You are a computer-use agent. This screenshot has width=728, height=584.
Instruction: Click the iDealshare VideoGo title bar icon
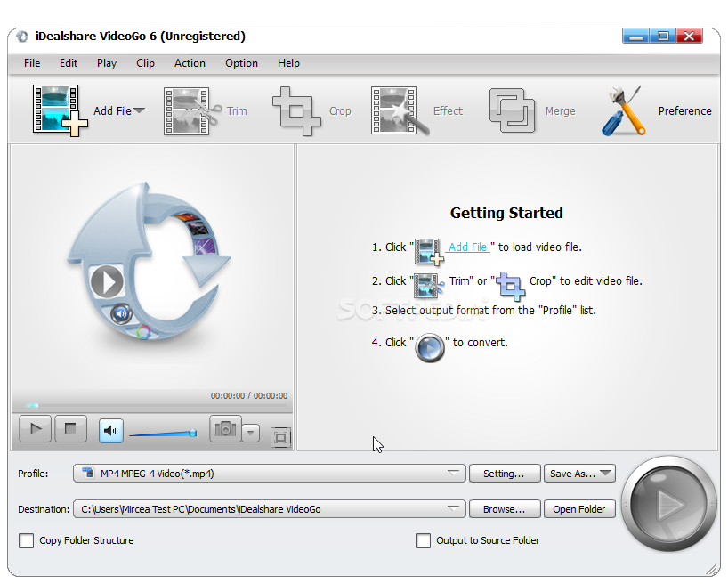coord(22,36)
